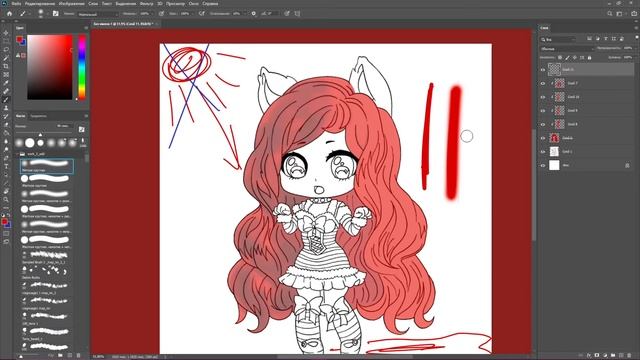Image resolution: width=640 pixels, height=360 pixels.
Task: Filter layers by type (T) layers icon
Action: coord(606,39)
